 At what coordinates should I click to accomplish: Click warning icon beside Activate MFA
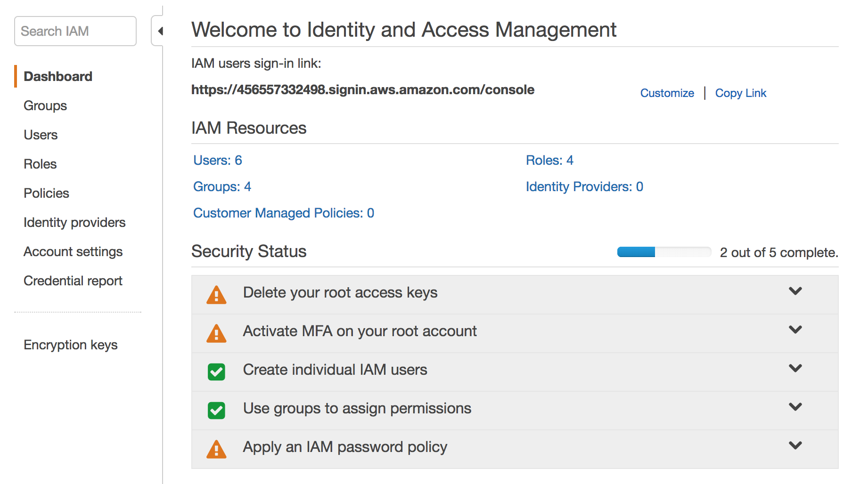point(216,333)
